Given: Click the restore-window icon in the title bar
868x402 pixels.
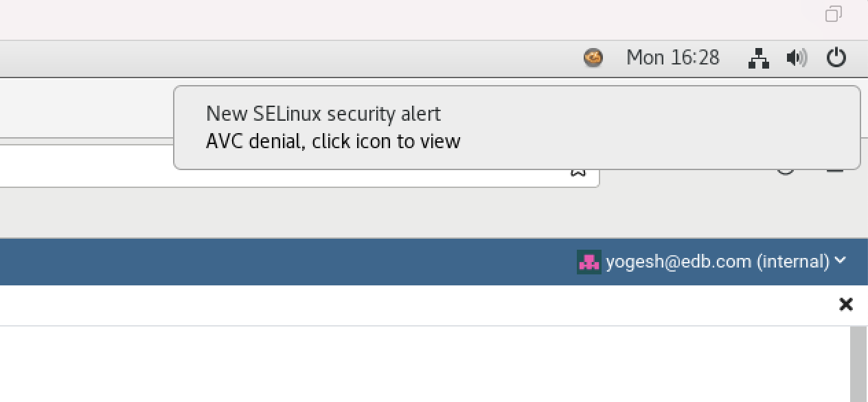Looking at the screenshot, I should [x=834, y=14].
